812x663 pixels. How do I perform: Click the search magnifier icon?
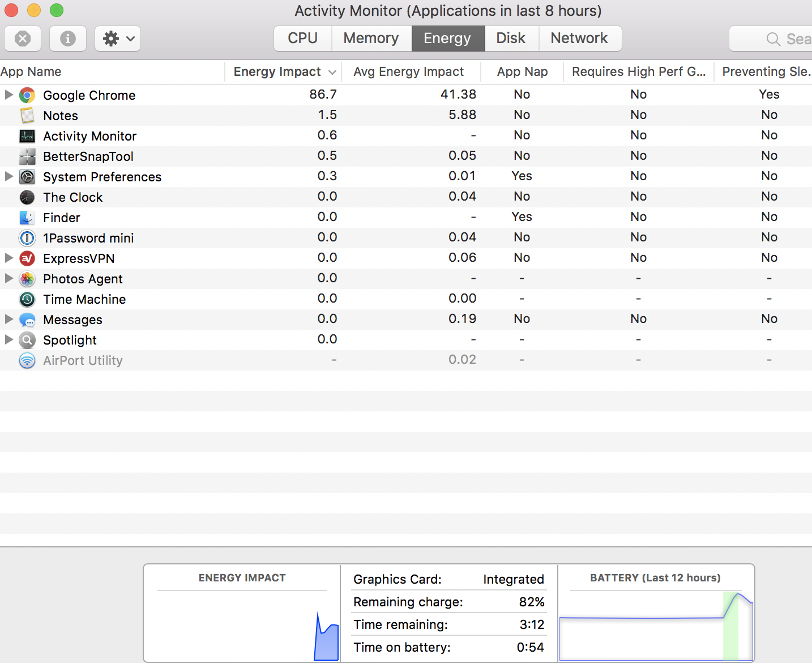(773, 39)
